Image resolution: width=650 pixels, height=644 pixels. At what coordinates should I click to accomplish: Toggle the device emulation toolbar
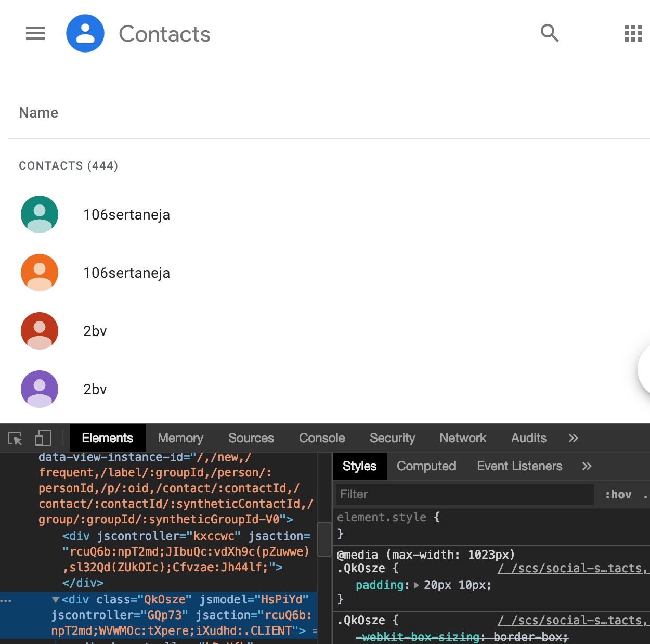(43, 438)
